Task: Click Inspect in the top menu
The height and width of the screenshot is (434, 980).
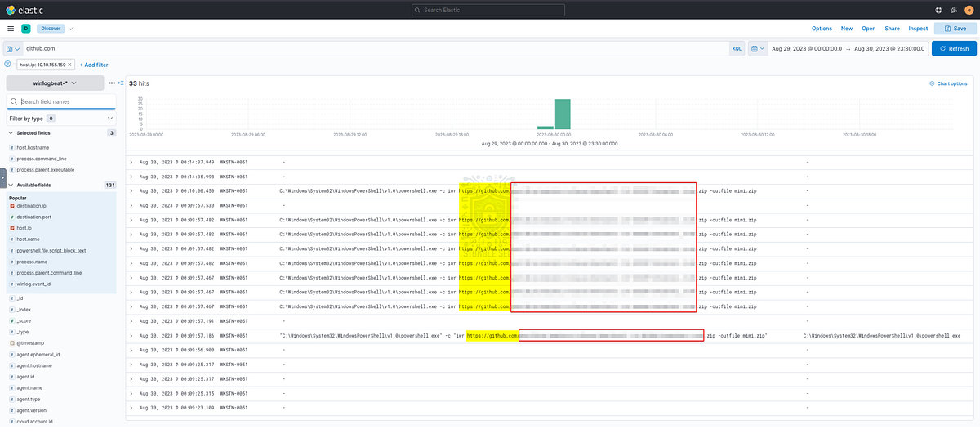Action: 918,28
